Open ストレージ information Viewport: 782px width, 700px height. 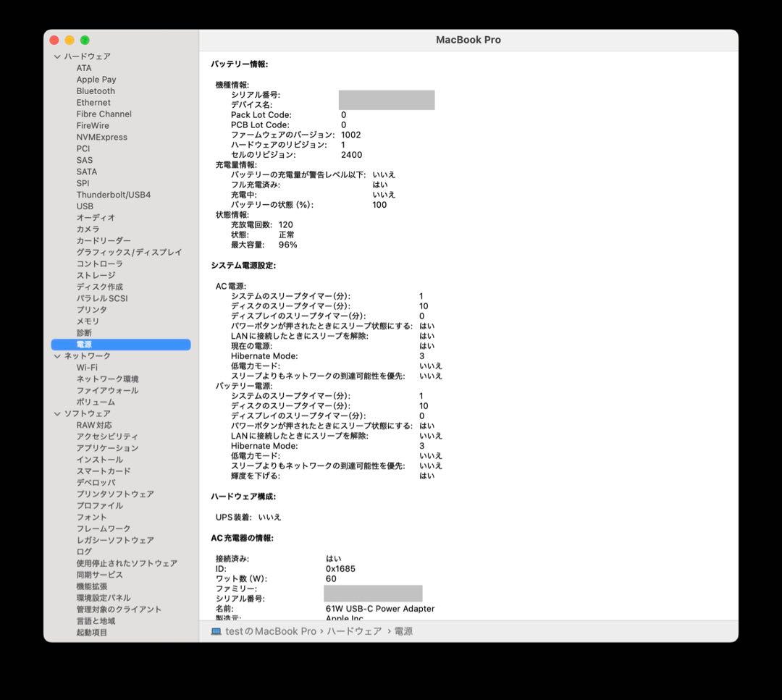pos(96,274)
